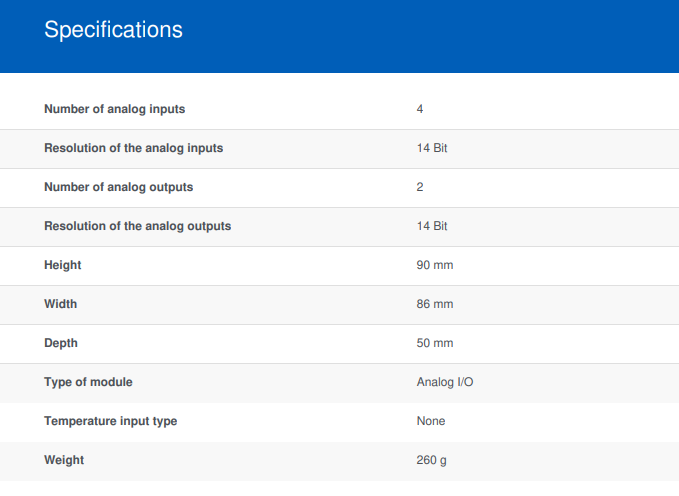Click the 14 Bit analog inputs value
The image size is (679, 496).
(x=432, y=148)
